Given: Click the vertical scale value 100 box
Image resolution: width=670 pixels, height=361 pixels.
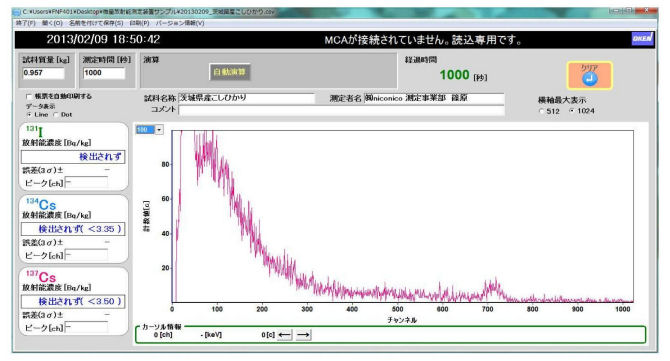Looking at the screenshot, I should coord(145,129).
